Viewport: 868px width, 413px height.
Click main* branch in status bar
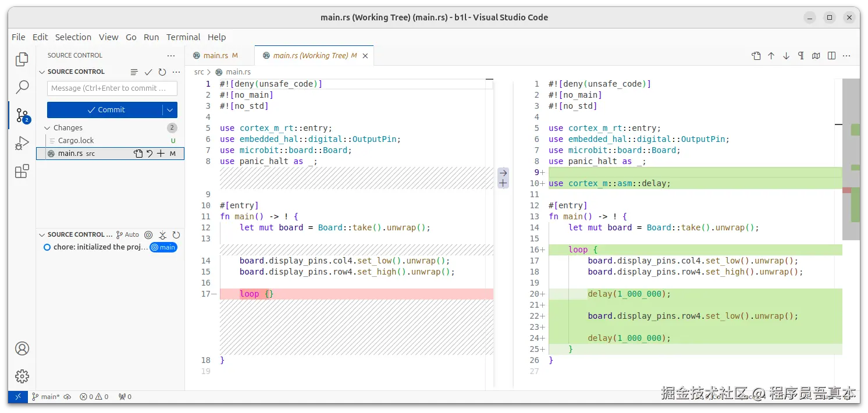pos(45,397)
